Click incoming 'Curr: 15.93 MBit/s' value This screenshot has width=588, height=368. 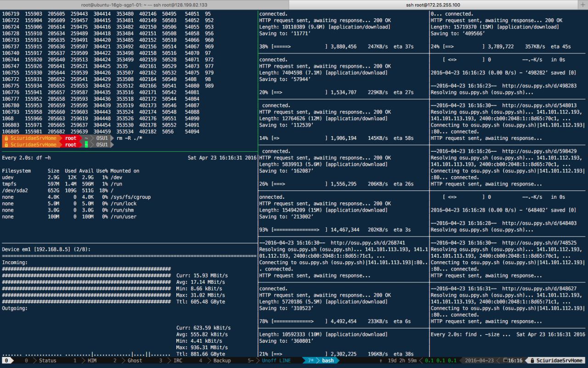pos(202,276)
